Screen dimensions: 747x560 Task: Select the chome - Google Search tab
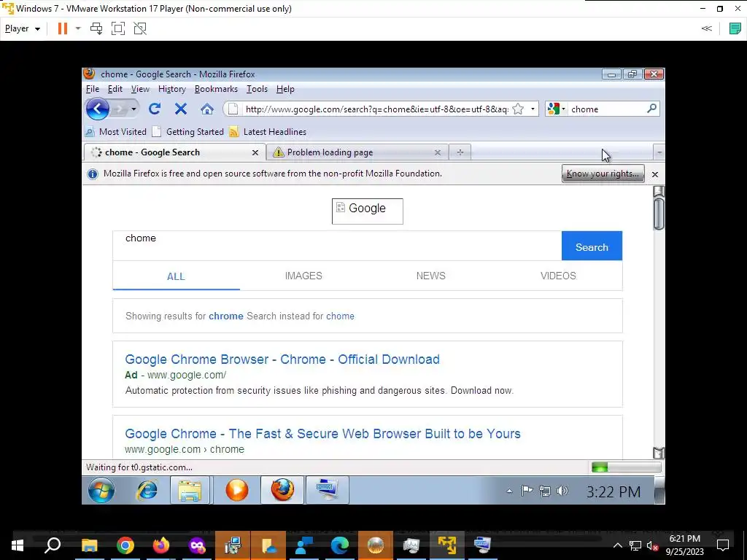(x=175, y=152)
